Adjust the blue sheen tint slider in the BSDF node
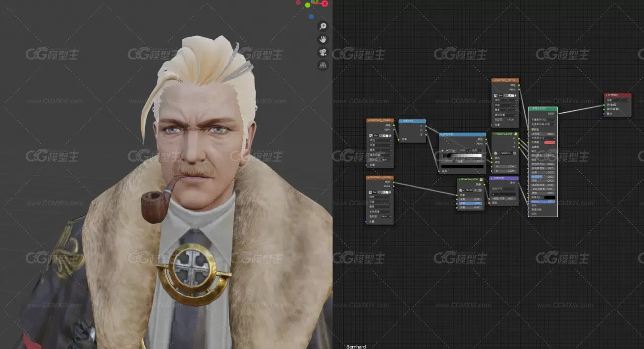The image size is (644, 349). [x=543, y=177]
